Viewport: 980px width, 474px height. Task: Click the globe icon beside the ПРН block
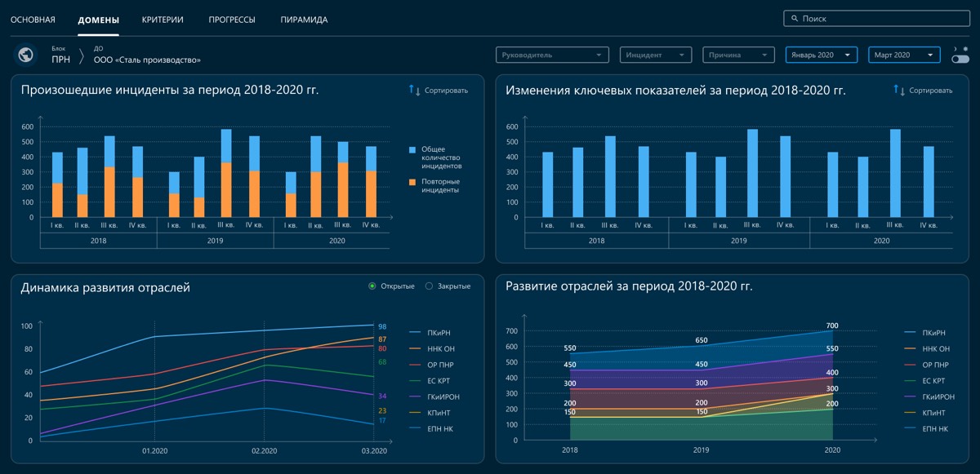coord(25,55)
